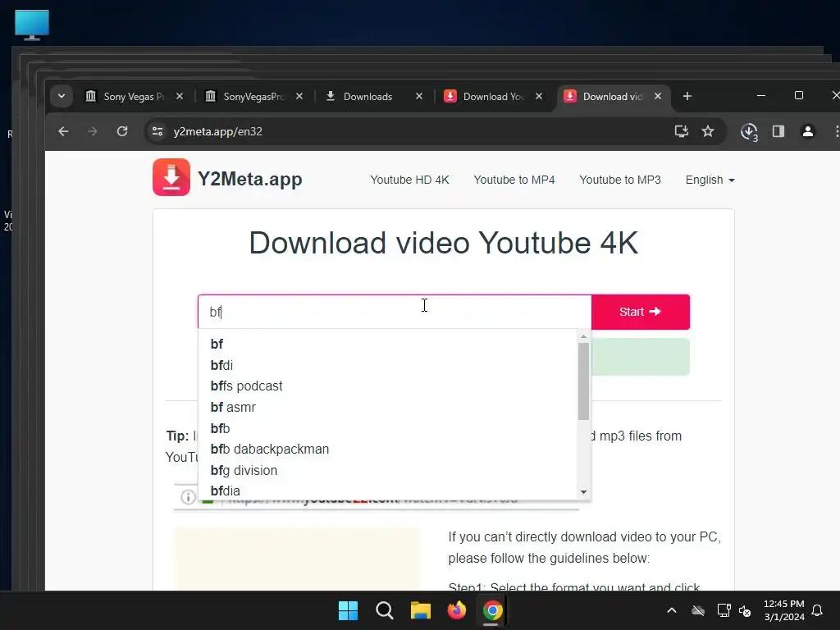The height and width of the screenshot is (630, 840).
Task: Launch Firefox from the taskbar
Action: coord(456,610)
